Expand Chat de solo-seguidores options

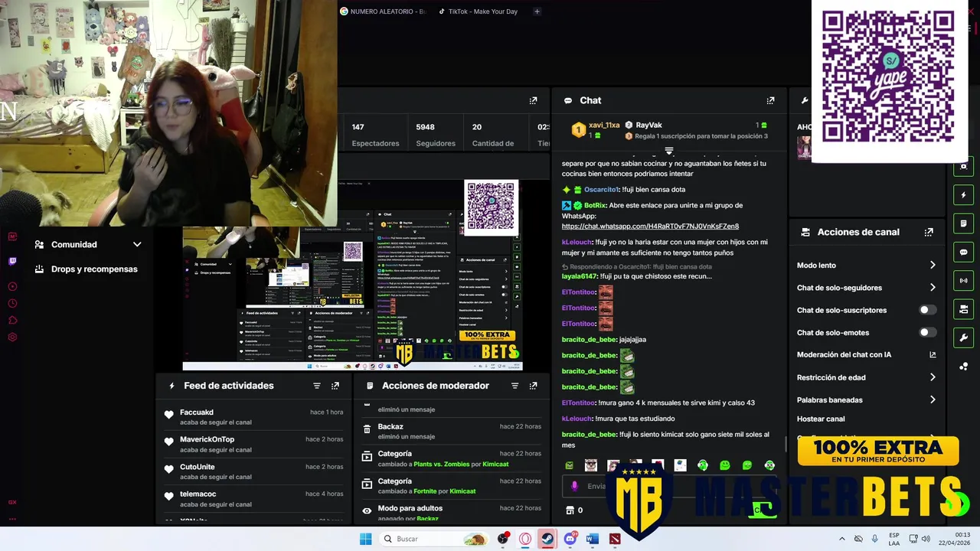[933, 288]
